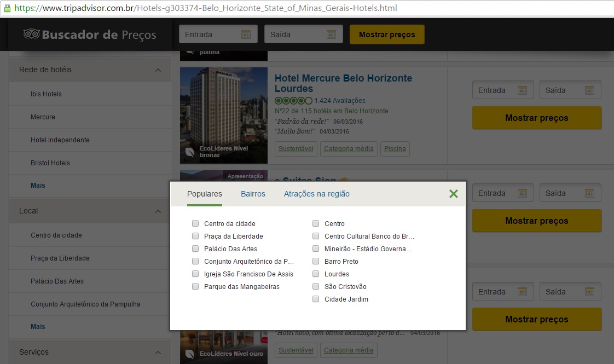614x364 pixels.
Task: Switch to the Populares tab
Action: point(205,194)
